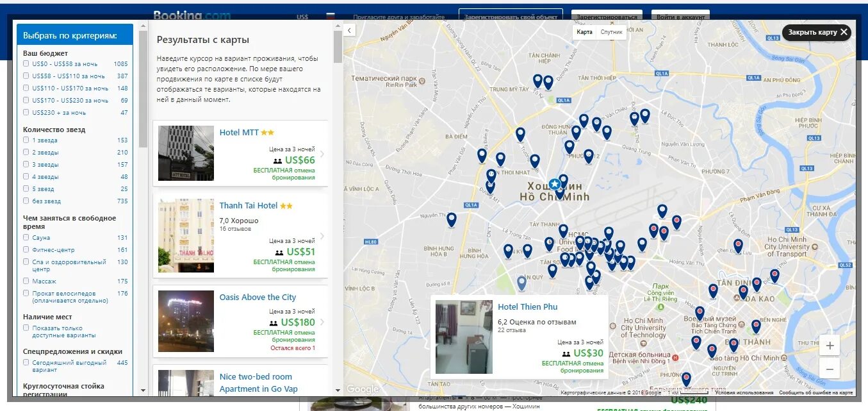Image resolution: width=868 pixels, height=411 pixels.
Task: Open Oasis Above the City listing
Action: coord(258,298)
